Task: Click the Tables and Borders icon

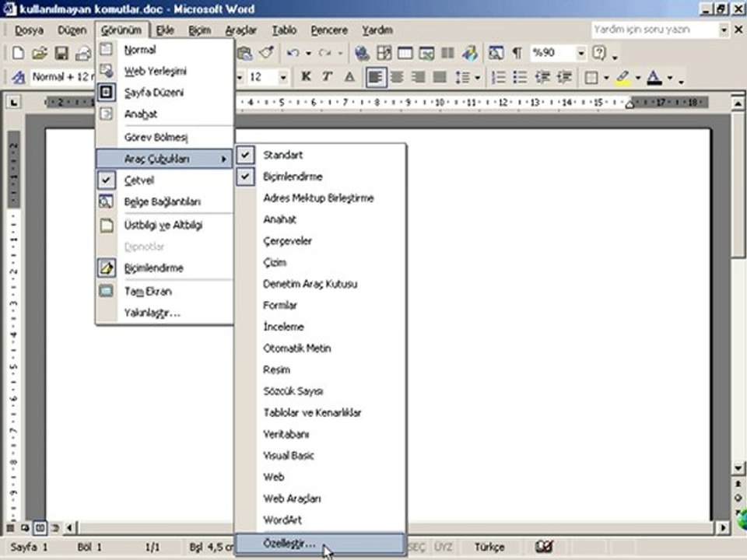Action: pos(384,53)
